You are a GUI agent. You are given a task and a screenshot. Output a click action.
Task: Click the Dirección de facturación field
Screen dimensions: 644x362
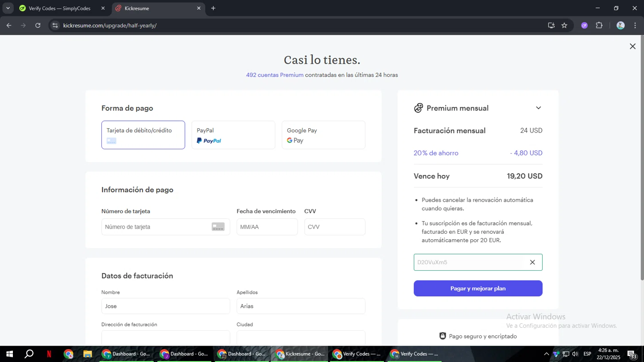click(x=166, y=338)
